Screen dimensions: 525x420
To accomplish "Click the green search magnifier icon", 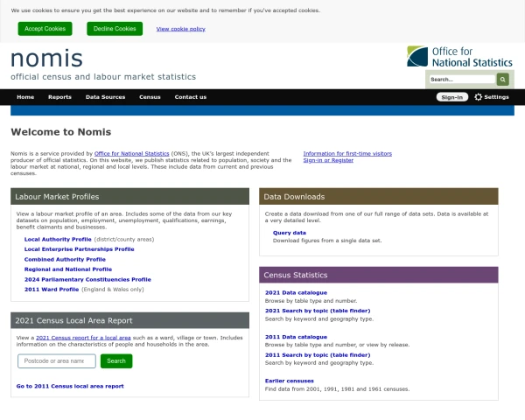I will pos(502,80).
